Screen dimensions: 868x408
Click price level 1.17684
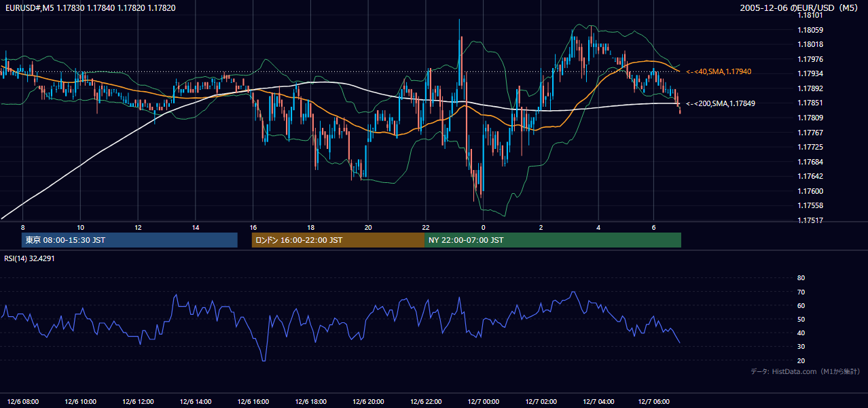click(x=810, y=162)
